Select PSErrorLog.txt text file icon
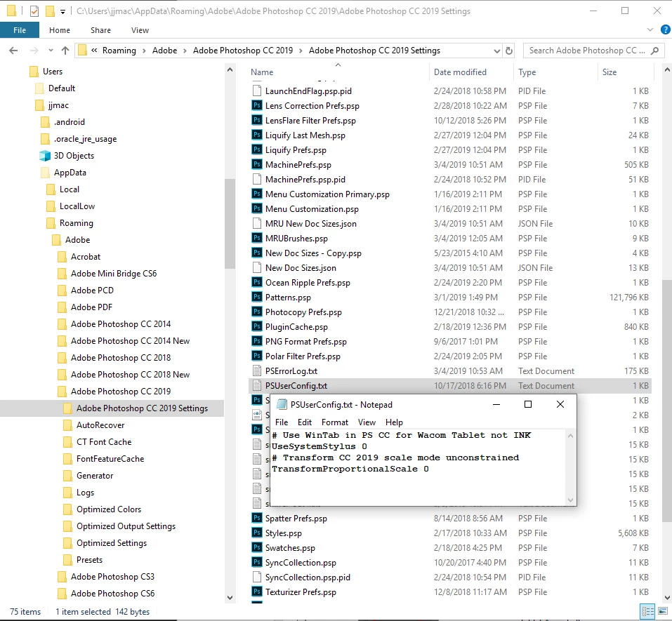The height and width of the screenshot is (621, 672). (257, 370)
